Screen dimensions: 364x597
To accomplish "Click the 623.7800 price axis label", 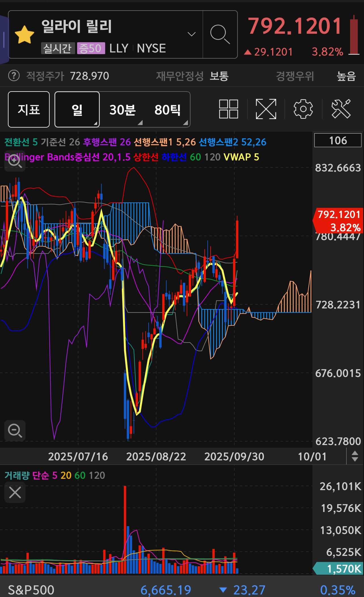I will pos(338,441).
